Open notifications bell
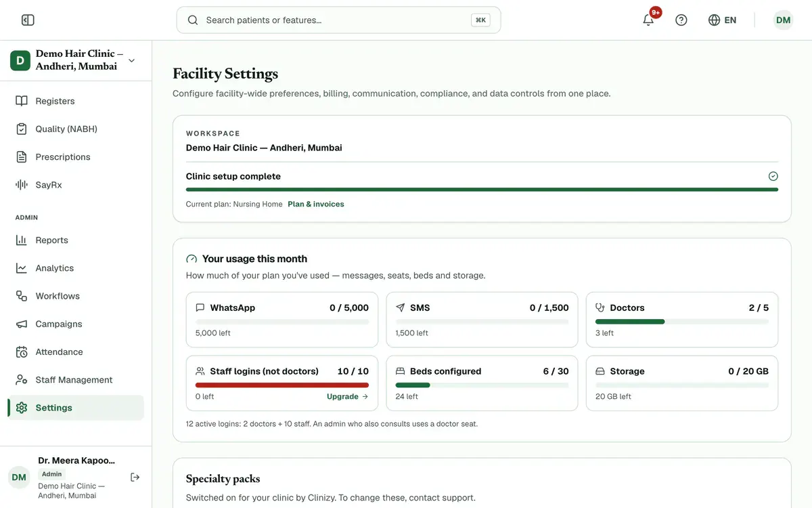The height and width of the screenshot is (508, 812). coord(648,20)
